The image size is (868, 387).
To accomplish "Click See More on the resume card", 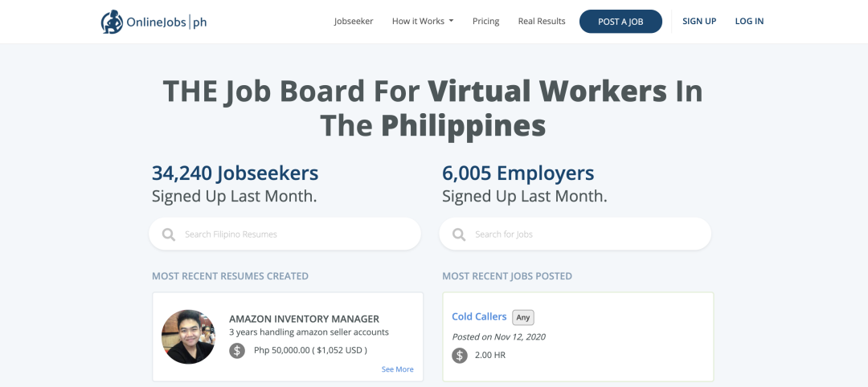I will [x=397, y=369].
